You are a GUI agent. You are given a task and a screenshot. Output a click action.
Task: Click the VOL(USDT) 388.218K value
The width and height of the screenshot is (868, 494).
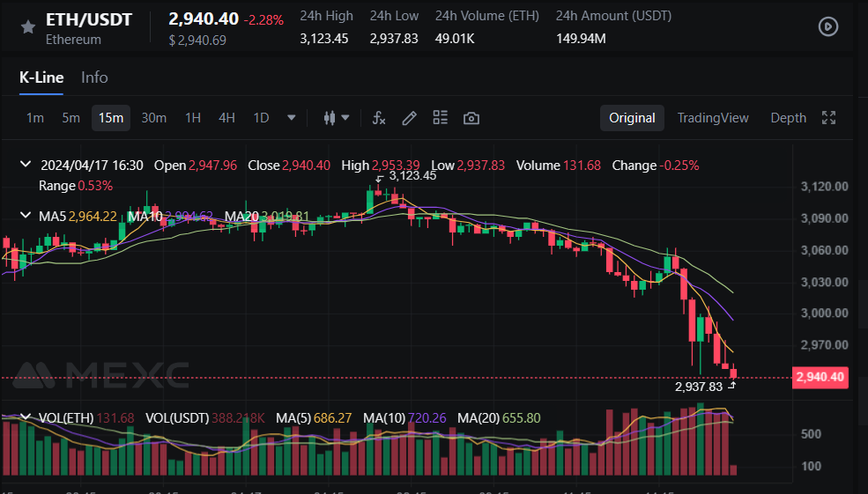[x=238, y=418]
